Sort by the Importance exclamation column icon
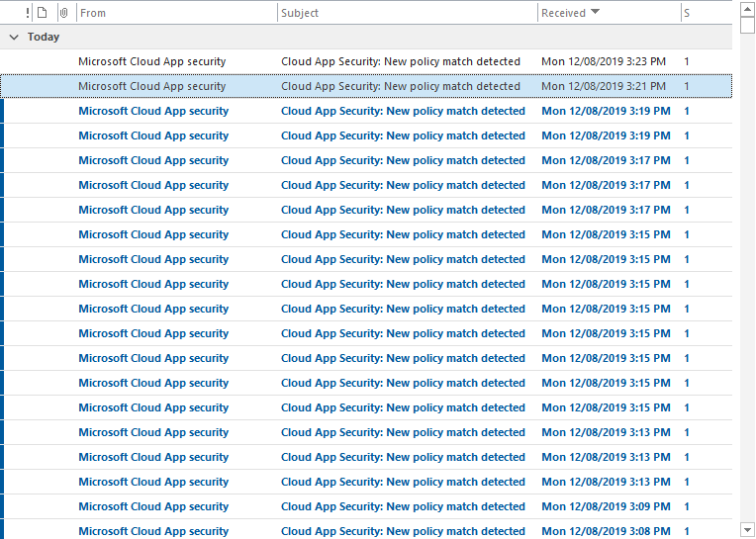This screenshot has width=756, height=539. click(28, 13)
